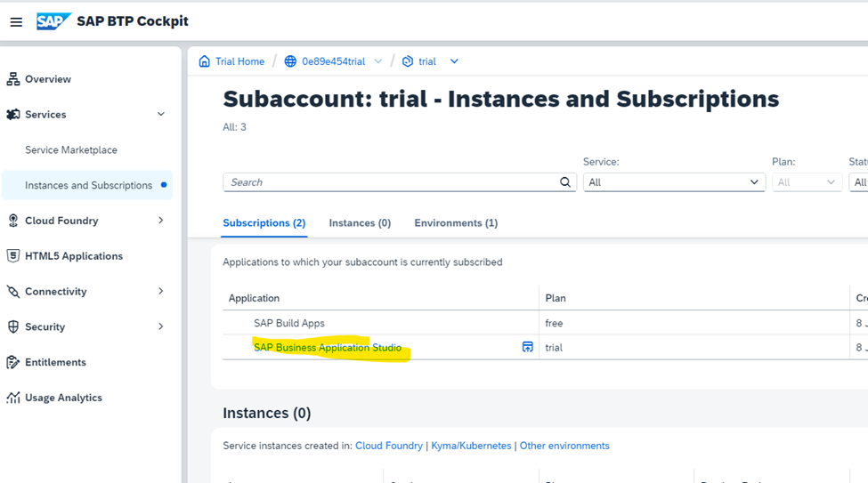Open the hamburger navigation menu
The image size is (868, 483).
[16, 21]
